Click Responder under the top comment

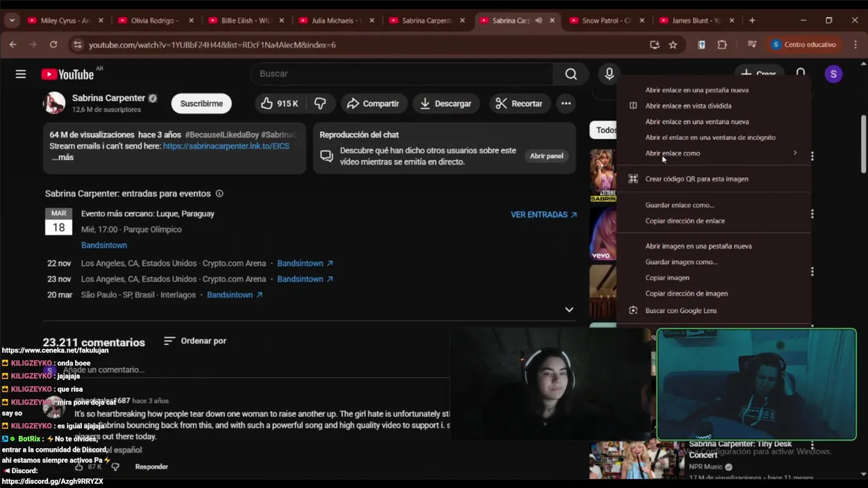point(152,466)
